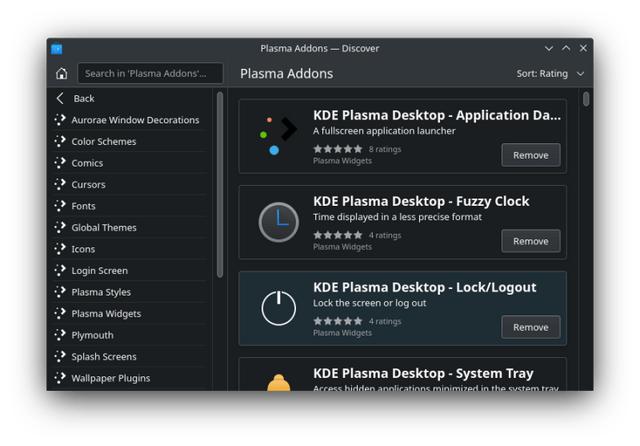Image resolution: width=640 pixels, height=446 pixels.
Task: Close the Discover window
Action: pos(583,48)
